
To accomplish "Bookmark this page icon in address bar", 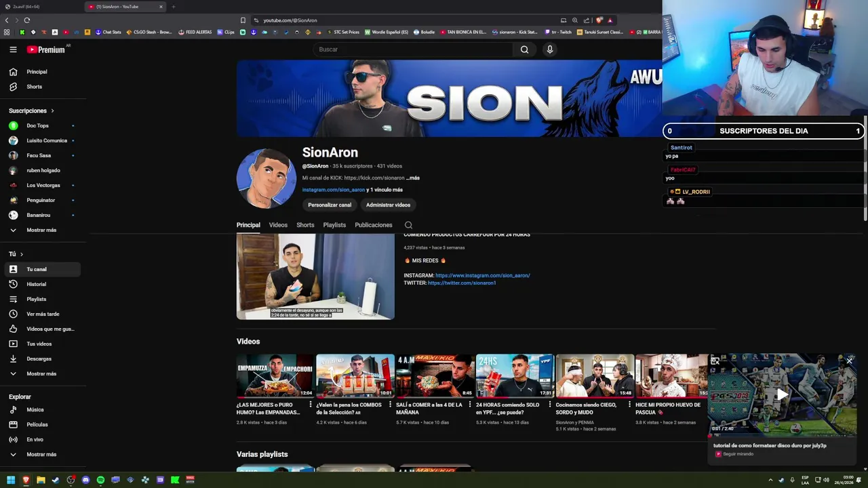I will click(x=243, y=20).
